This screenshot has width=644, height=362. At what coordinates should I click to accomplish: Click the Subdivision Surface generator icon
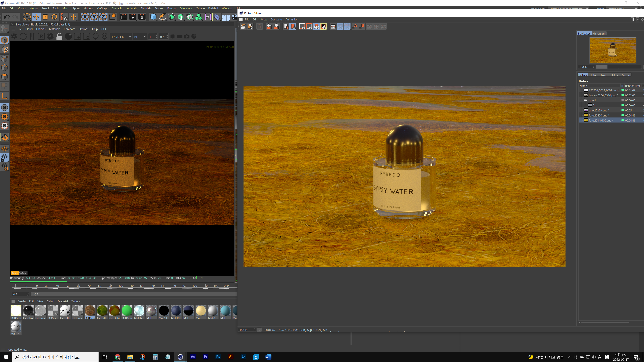coord(172,17)
